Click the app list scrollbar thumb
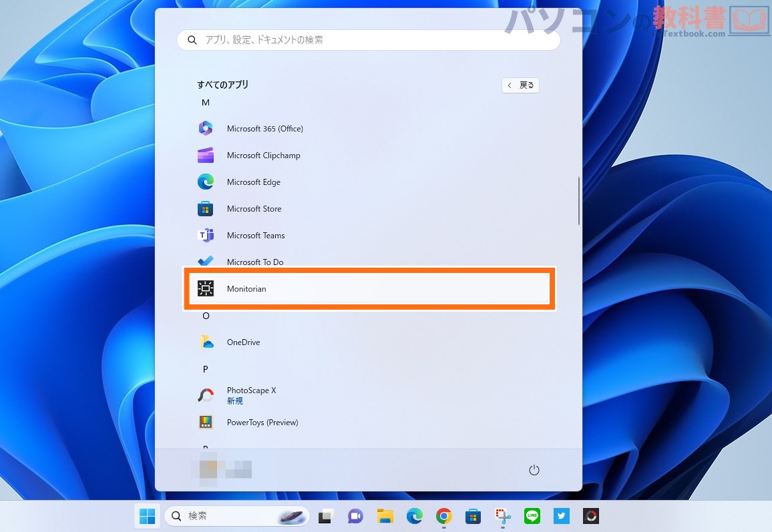Viewport: 772px width, 532px height. [578, 200]
